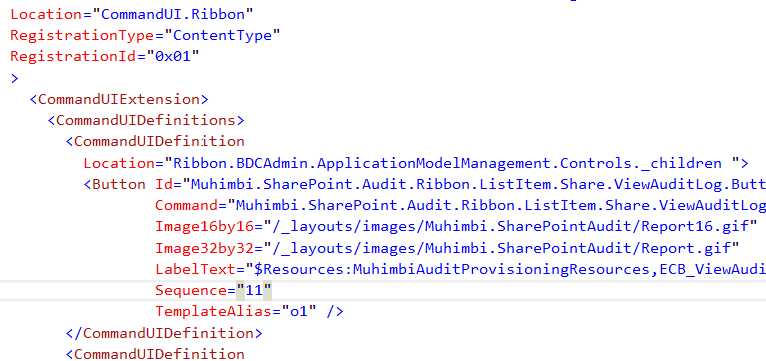Click the Button element tag name

tap(119, 184)
